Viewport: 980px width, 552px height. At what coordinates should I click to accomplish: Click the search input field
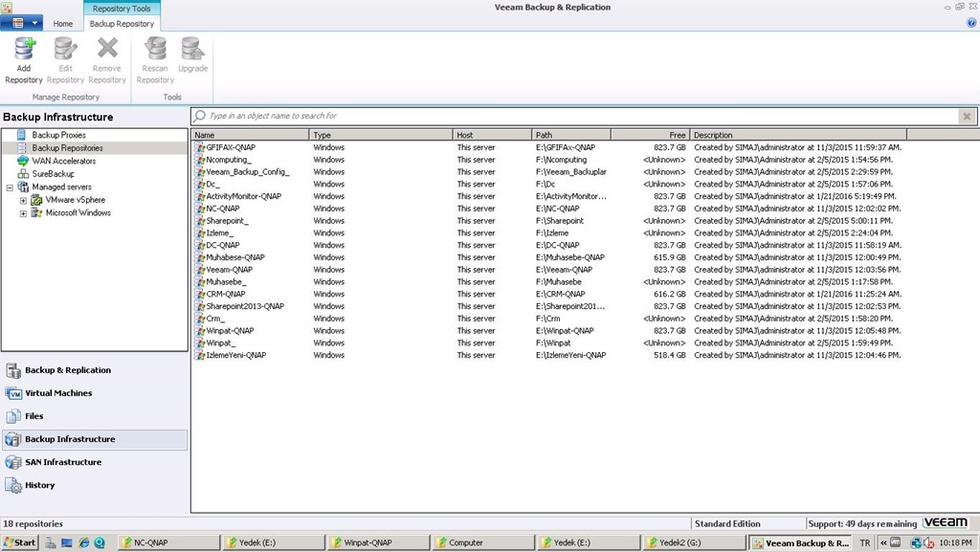pos(574,116)
